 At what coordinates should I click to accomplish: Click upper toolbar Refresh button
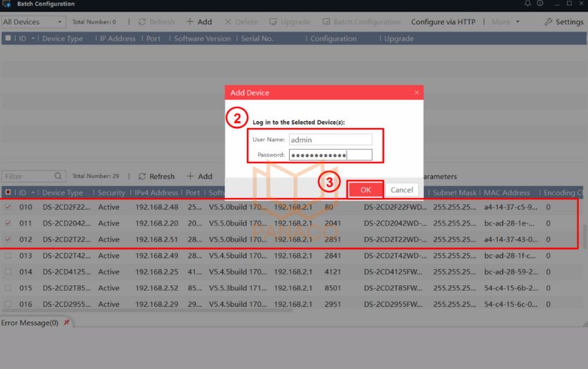156,21
